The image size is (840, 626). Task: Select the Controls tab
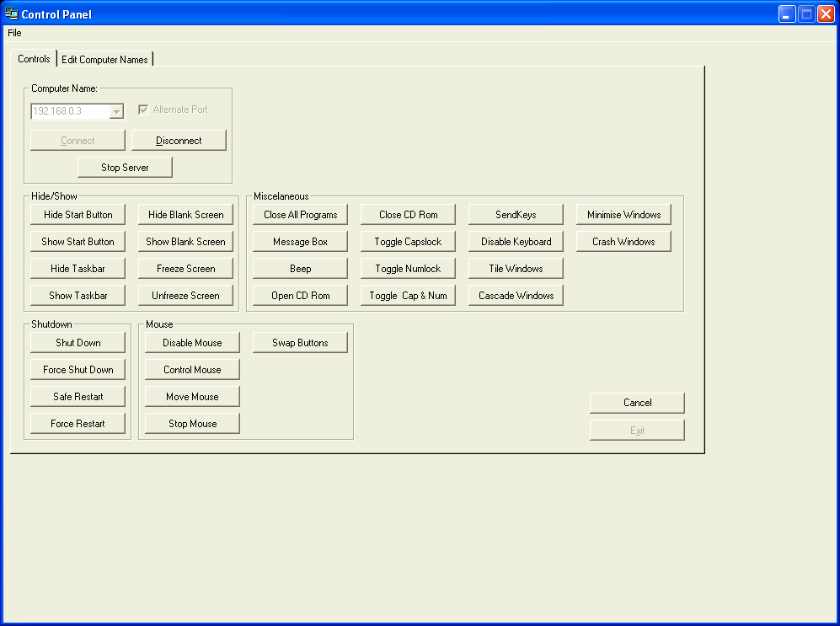(x=34, y=59)
